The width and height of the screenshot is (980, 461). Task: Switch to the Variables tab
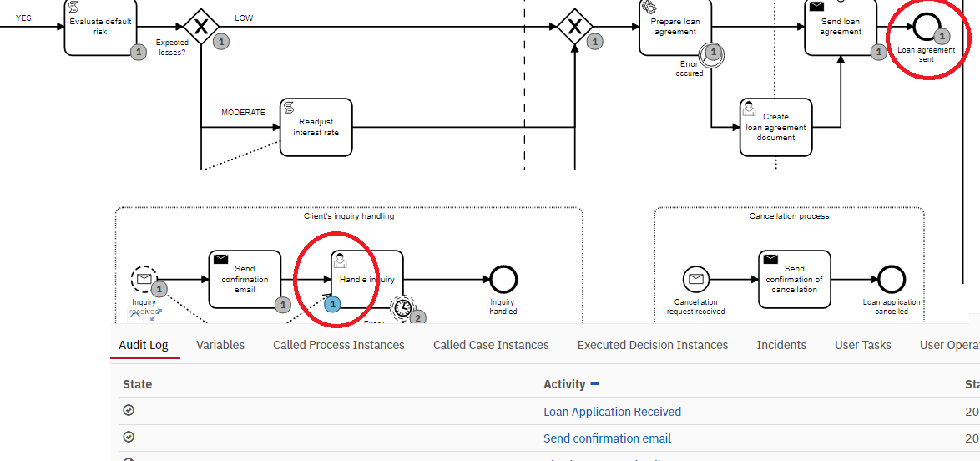[x=220, y=345]
